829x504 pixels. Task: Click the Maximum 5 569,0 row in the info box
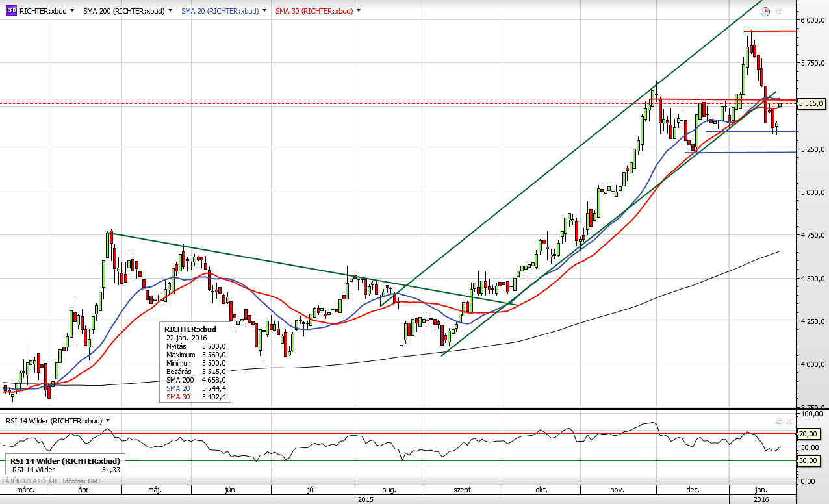tap(196, 355)
